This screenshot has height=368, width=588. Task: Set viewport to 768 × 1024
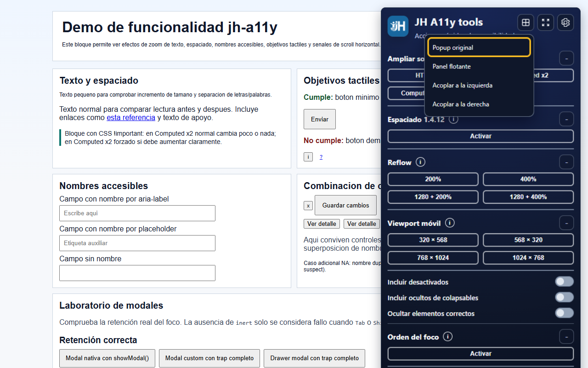tap(433, 258)
